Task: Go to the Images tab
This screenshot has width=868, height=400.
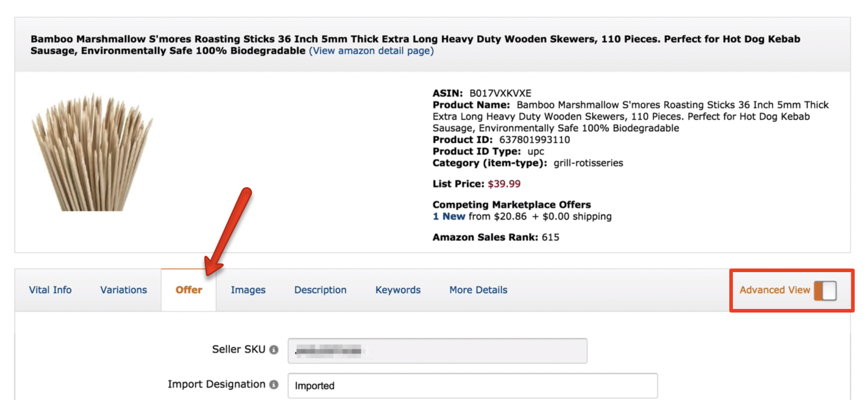Action: (x=248, y=290)
